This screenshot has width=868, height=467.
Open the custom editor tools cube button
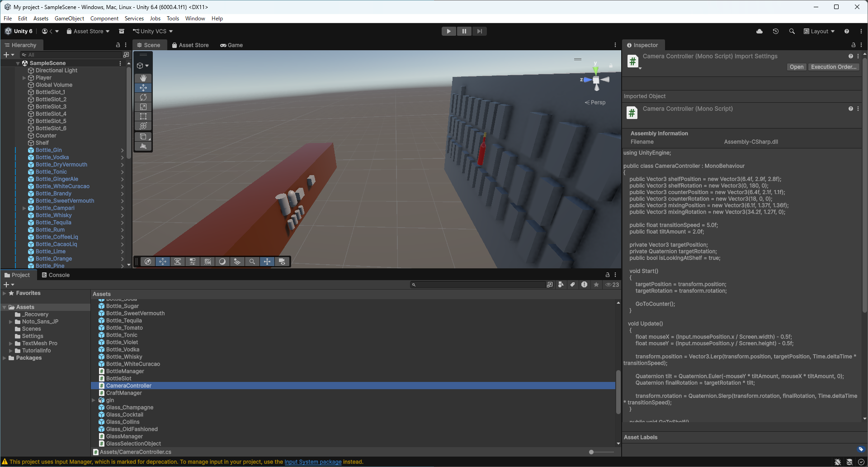tap(143, 137)
